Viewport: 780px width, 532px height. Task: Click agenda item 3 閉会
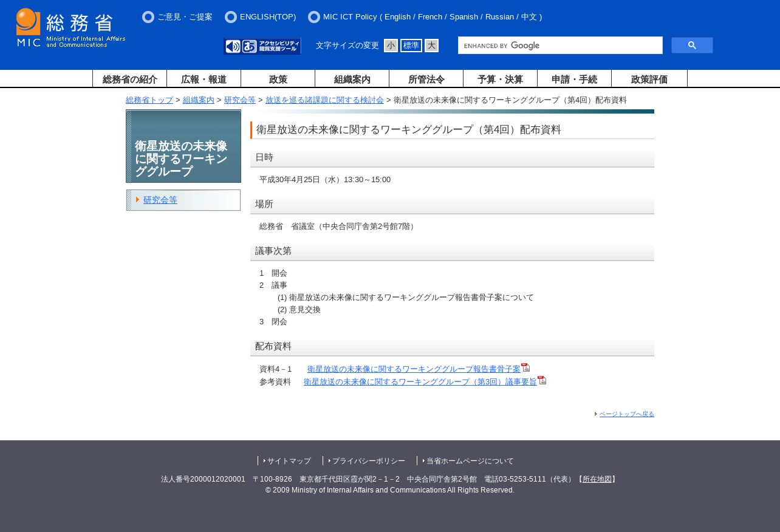(x=273, y=322)
